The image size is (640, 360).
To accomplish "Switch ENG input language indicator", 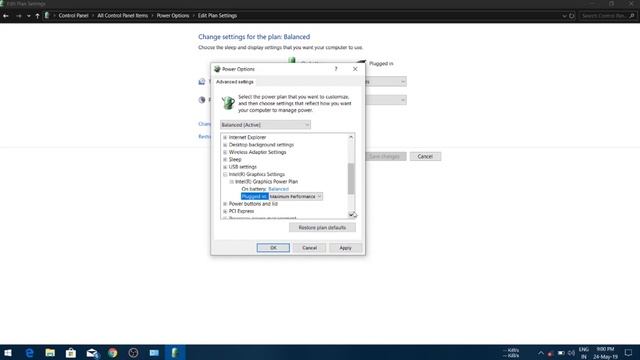I will 584,353.
